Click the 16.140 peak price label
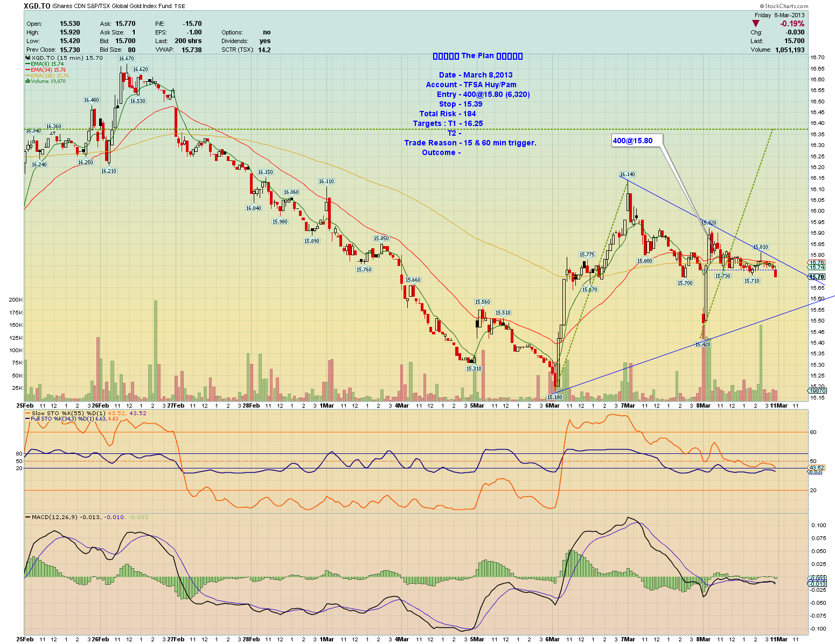The width and height of the screenshot is (835, 644). 627,174
